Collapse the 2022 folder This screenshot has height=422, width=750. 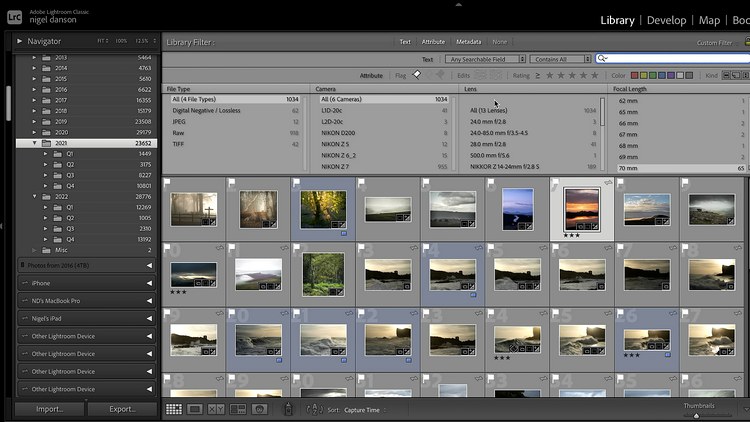tap(34, 196)
